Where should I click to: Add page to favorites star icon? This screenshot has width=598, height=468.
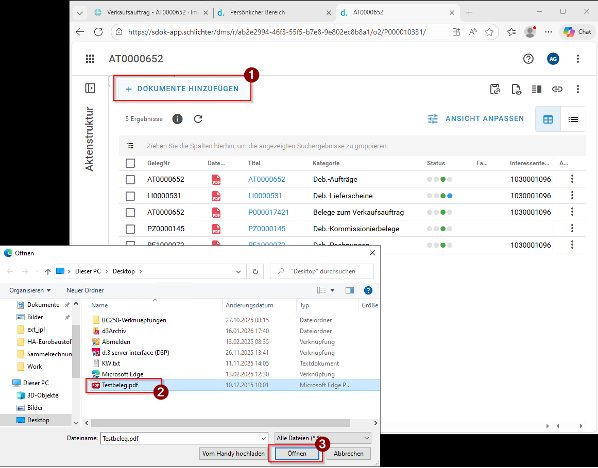pyautogui.click(x=489, y=32)
